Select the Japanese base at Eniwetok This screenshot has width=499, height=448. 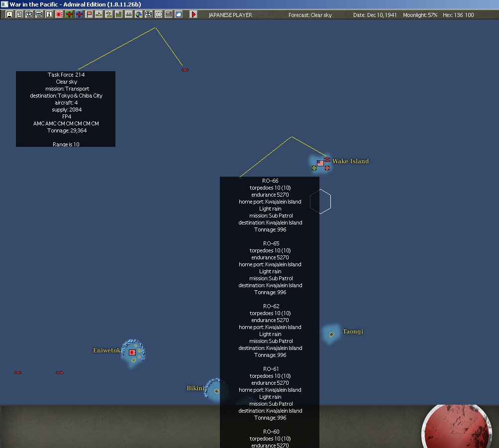pos(132,352)
